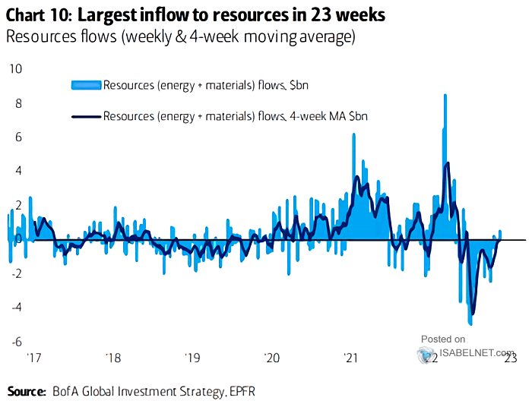The height and width of the screenshot is (404, 532).
Task: Click the light blue legend swatch for weekly flows
Action: click(86, 85)
